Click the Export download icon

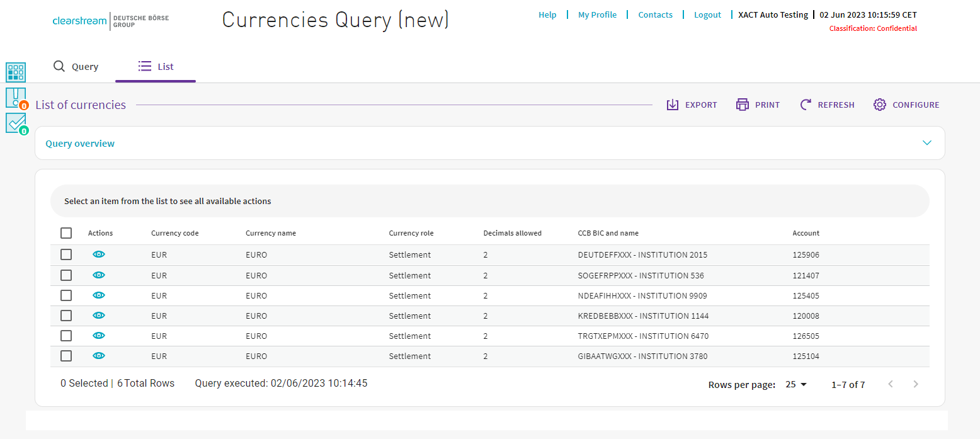tap(673, 105)
